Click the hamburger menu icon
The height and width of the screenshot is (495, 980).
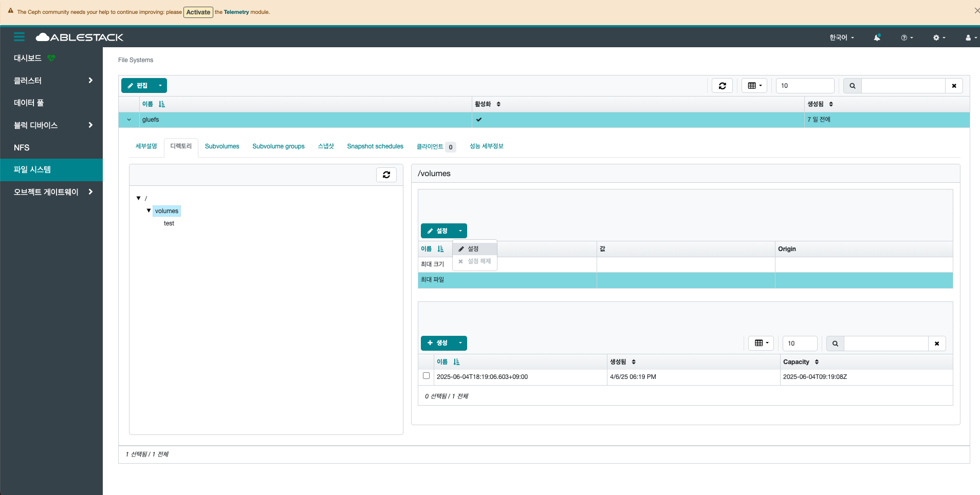(x=19, y=37)
